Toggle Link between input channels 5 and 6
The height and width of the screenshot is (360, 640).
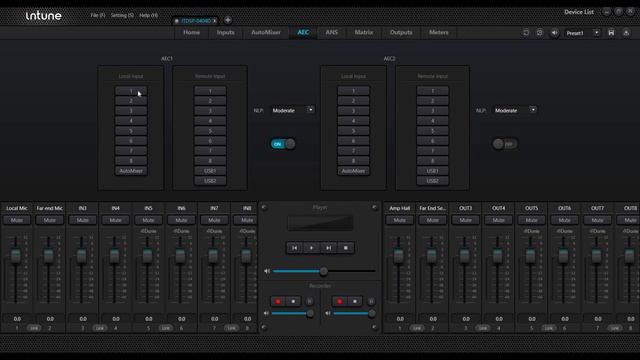point(165,328)
